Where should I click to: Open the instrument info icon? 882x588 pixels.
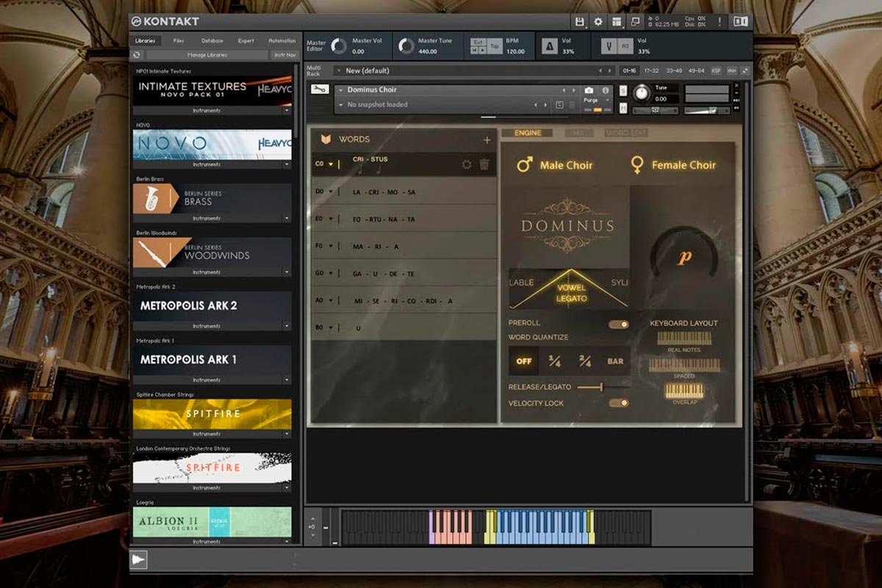pos(606,90)
